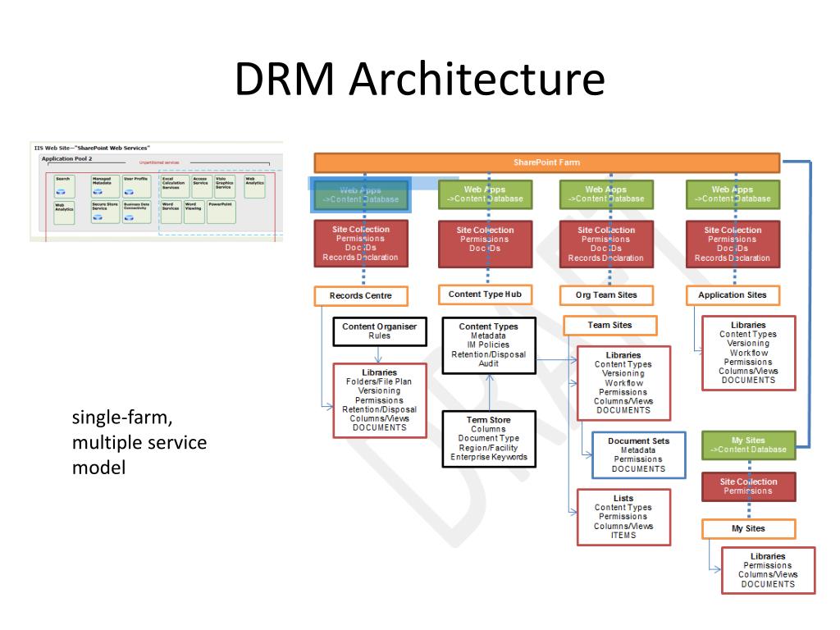Click the database icon under Business Data Connectivity
The width and height of the screenshot is (840, 630).
[x=129, y=217]
